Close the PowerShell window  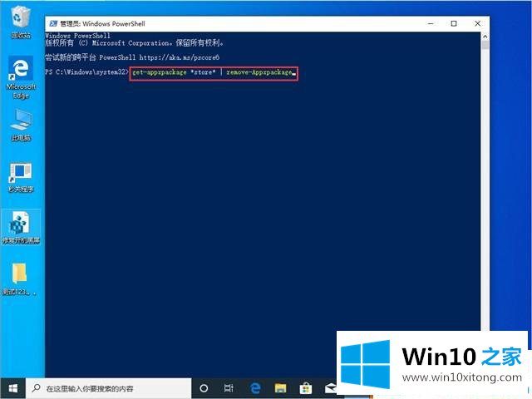(477, 23)
